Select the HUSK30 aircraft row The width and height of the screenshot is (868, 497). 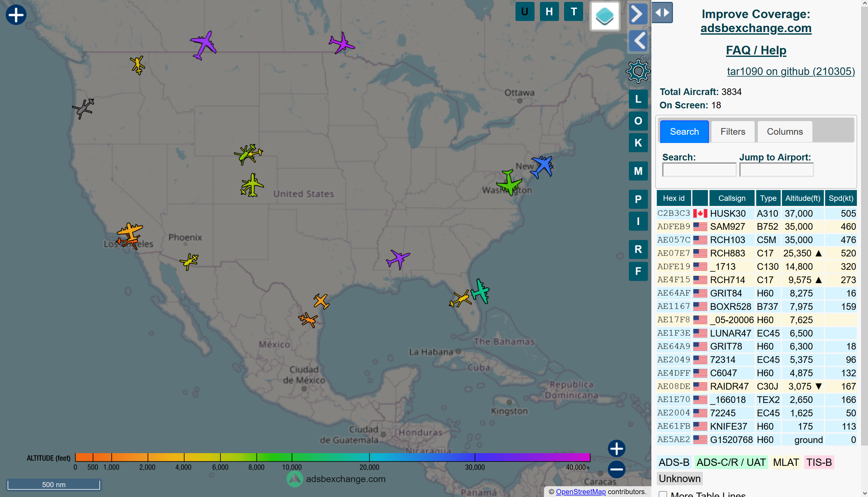[x=757, y=213]
